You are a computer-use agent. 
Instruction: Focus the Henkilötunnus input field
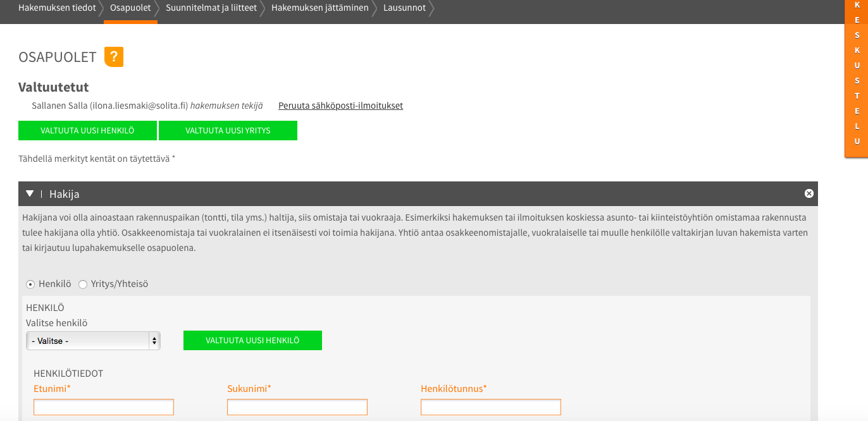(x=491, y=407)
